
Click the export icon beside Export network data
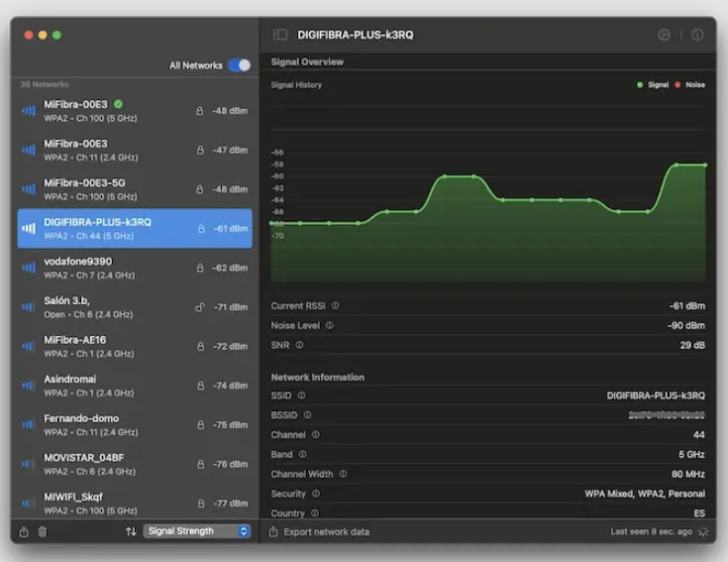273,532
